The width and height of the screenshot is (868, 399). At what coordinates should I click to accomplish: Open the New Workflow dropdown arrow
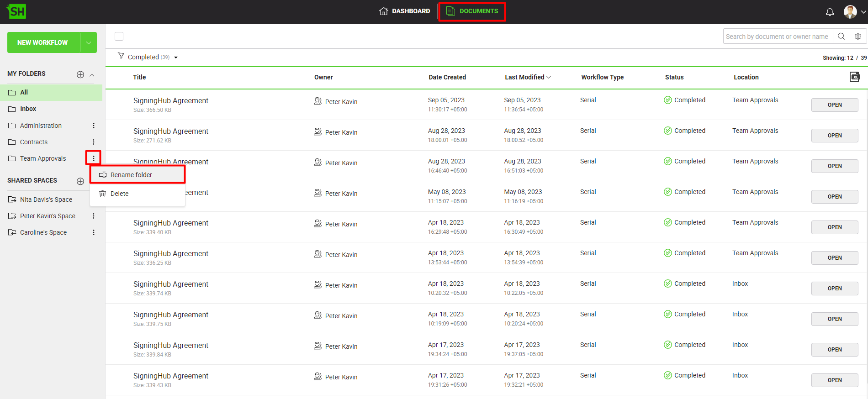click(88, 42)
